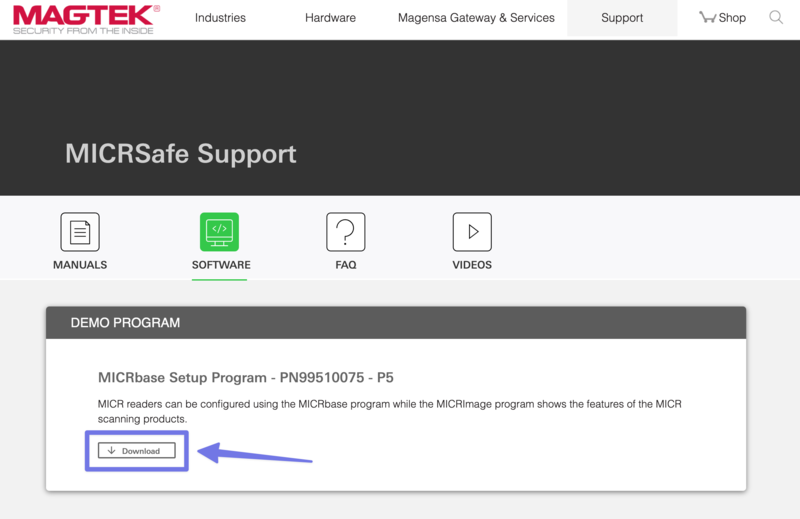Click the Videos play icon
The height and width of the screenshot is (519, 800).
click(472, 232)
